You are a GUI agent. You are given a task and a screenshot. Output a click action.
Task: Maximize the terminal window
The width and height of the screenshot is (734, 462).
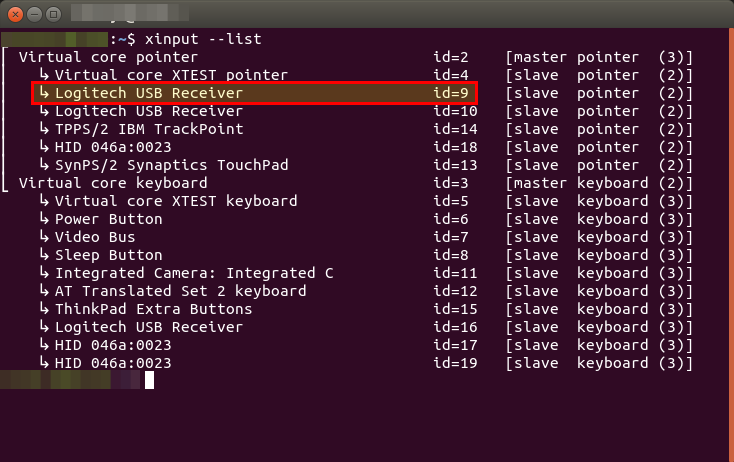tap(54, 15)
